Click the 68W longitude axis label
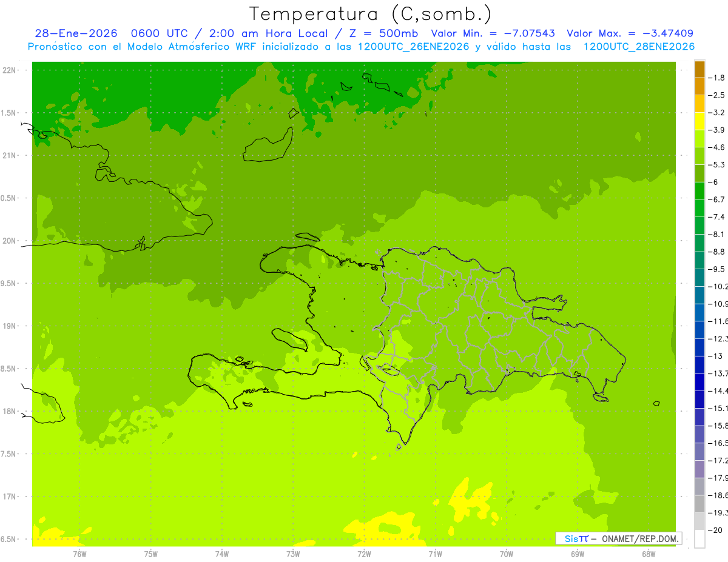The height and width of the screenshot is (562, 728). [648, 554]
